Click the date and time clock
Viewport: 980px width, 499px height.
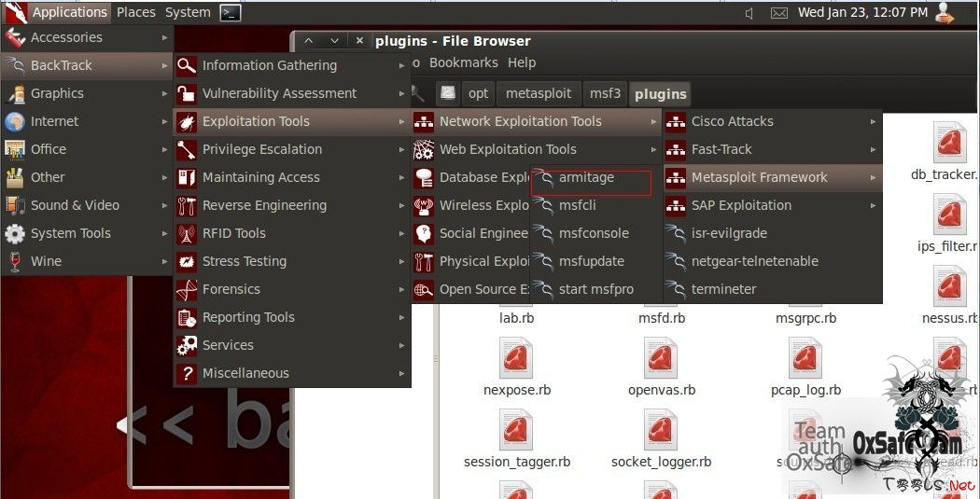pyautogui.click(x=862, y=12)
